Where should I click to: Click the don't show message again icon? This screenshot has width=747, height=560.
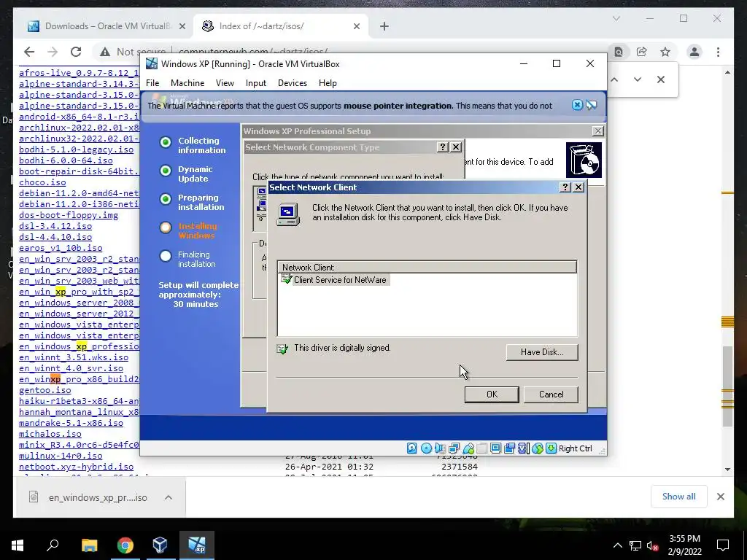(591, 105)
